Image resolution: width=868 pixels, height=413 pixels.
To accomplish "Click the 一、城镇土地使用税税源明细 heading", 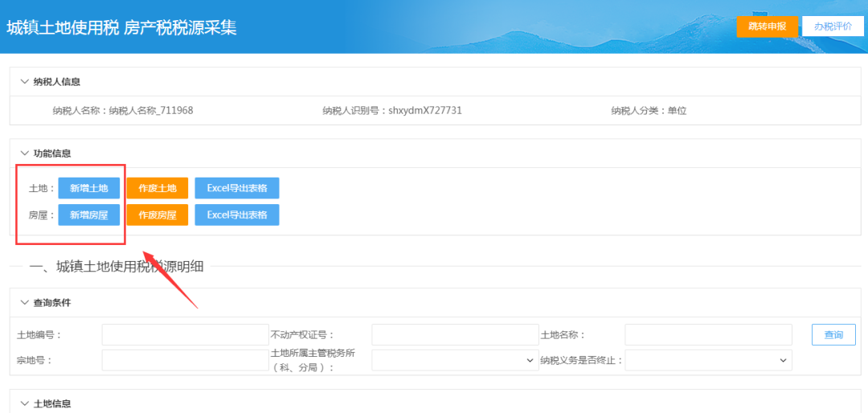I will (117, 267).
